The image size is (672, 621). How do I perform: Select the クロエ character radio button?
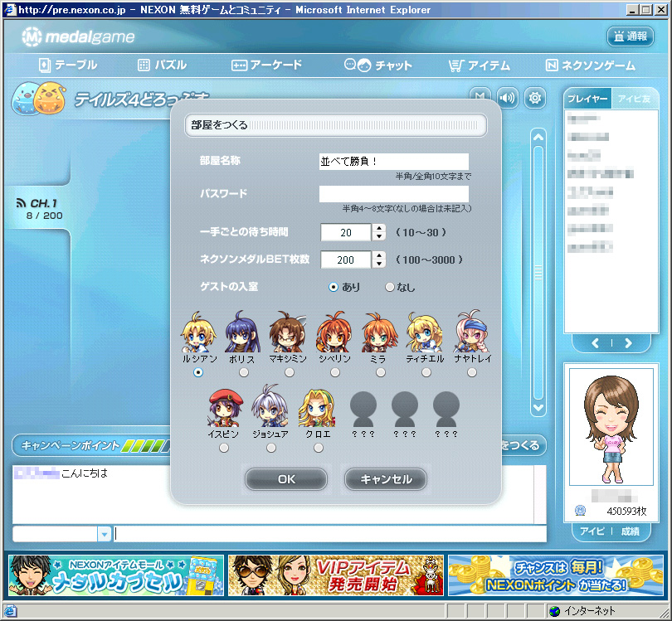[318, 448]
